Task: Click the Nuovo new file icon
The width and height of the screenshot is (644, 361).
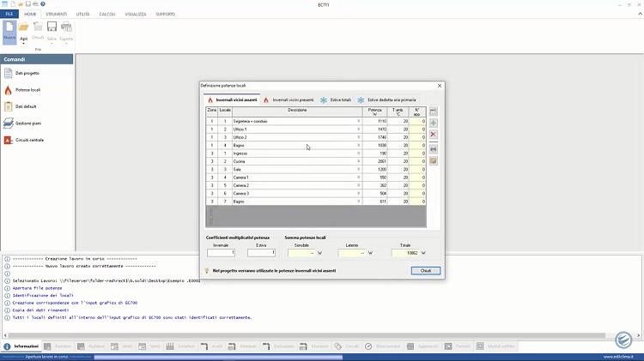Action: coord(9,31)
